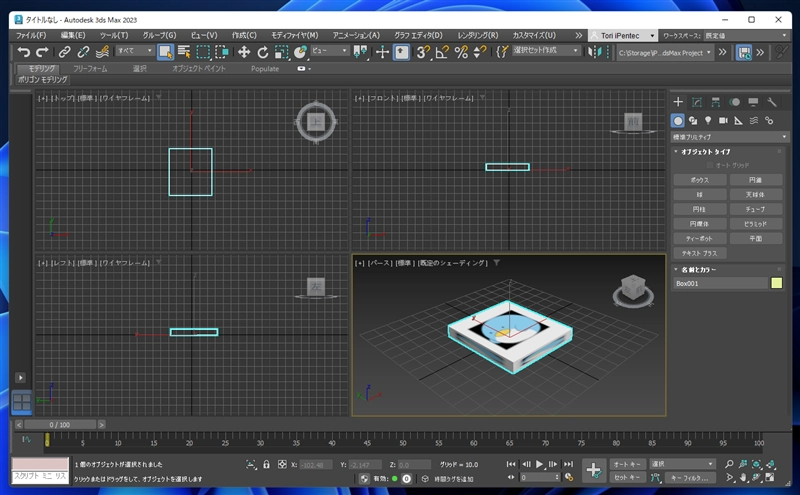The height and width of the screenshot is (495, 800).
Task: Click the Bind to Space Warp icon
Action: [102, 52]
